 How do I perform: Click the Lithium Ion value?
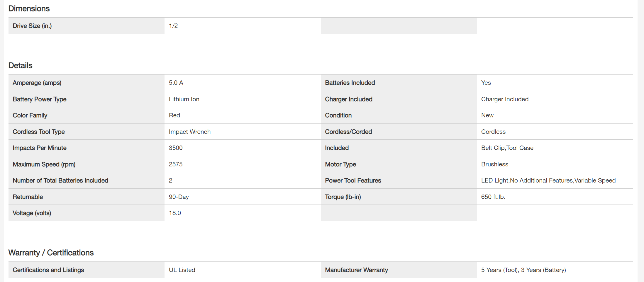click(x=184, y=99)
